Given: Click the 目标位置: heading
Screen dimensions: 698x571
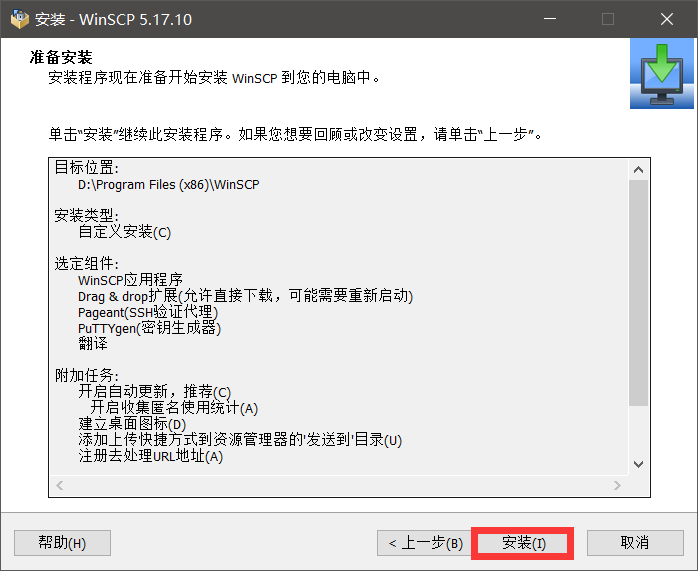Looking at the screenshot, I should pos(86,168).
